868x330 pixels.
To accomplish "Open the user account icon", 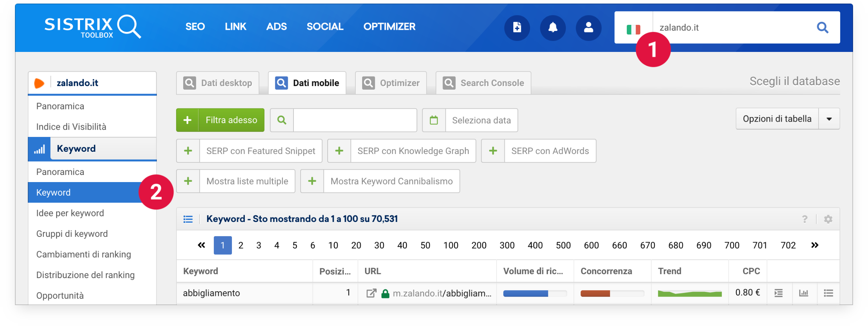I will (589, 27).
